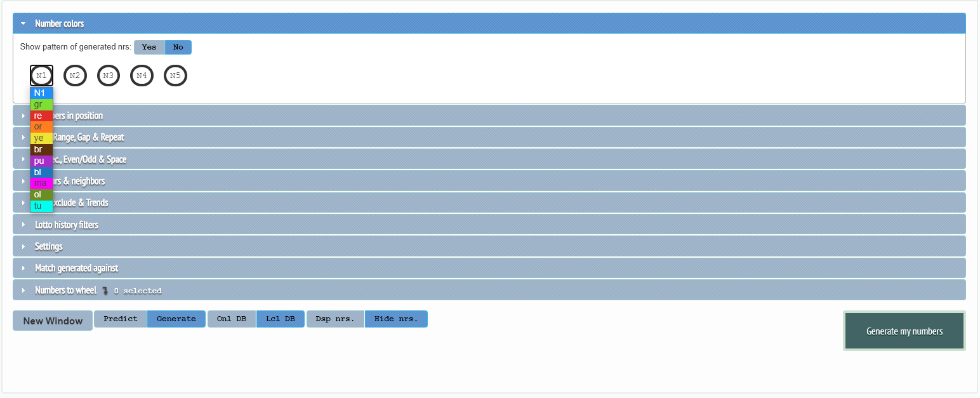Choose magenta 'ma' color option
Image resolution: width=980 pixels, height=398 pixels.
tap(41, 183)
